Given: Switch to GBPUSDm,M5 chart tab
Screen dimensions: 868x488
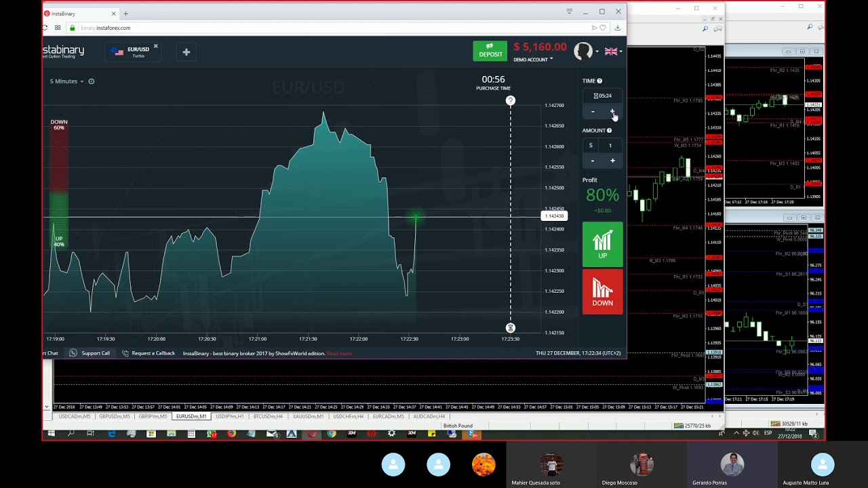Looking at the screenshot, I should (x=115, y=416).
